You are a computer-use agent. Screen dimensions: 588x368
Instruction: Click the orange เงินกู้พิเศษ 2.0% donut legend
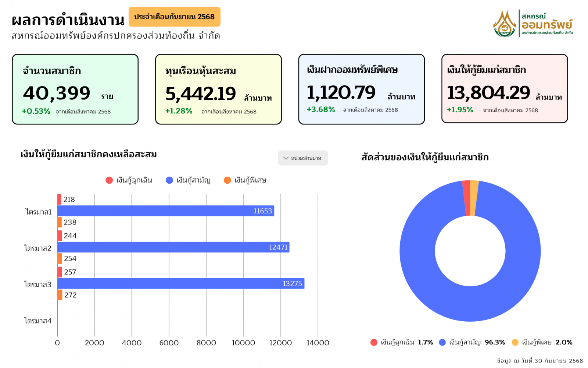(x=542, y=342)
